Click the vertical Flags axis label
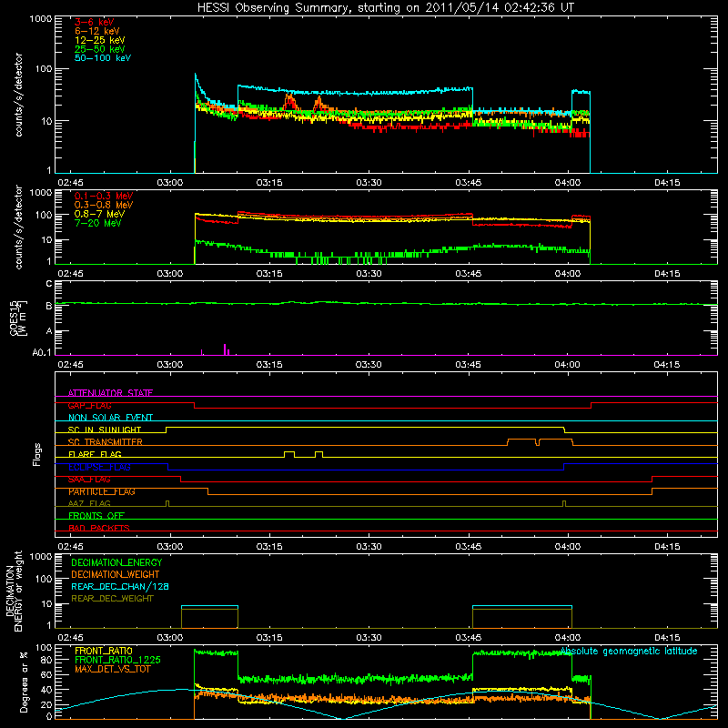728x728 pixels. point(37,454)
